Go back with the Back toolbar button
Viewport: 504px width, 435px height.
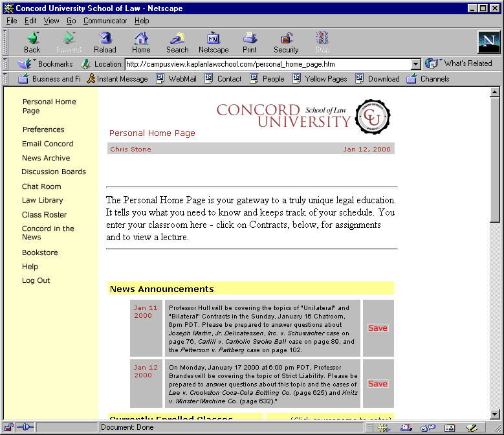32,42
